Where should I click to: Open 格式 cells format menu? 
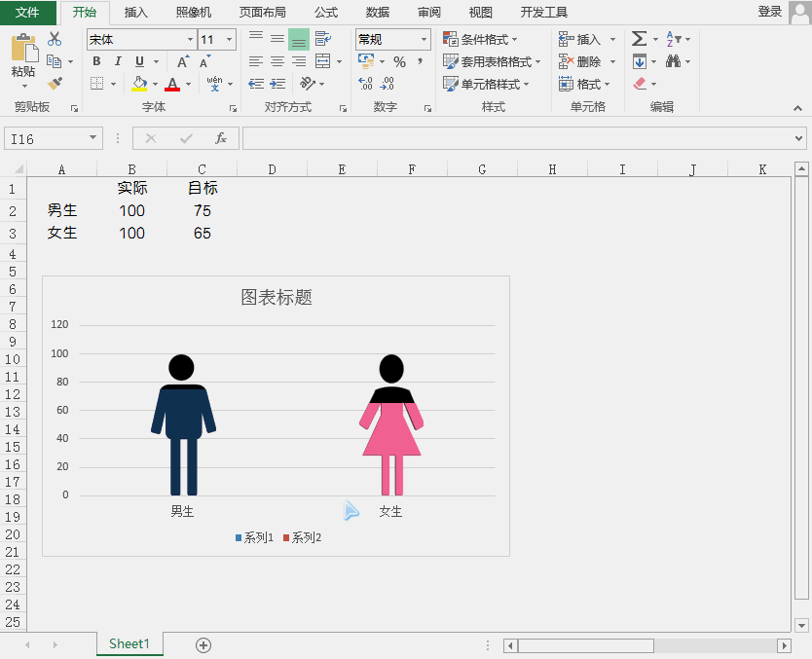[x=584, y=84]
